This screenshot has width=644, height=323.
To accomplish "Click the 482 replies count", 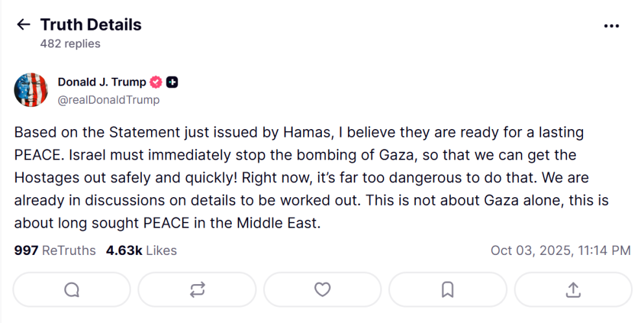I will coord(70,44).
